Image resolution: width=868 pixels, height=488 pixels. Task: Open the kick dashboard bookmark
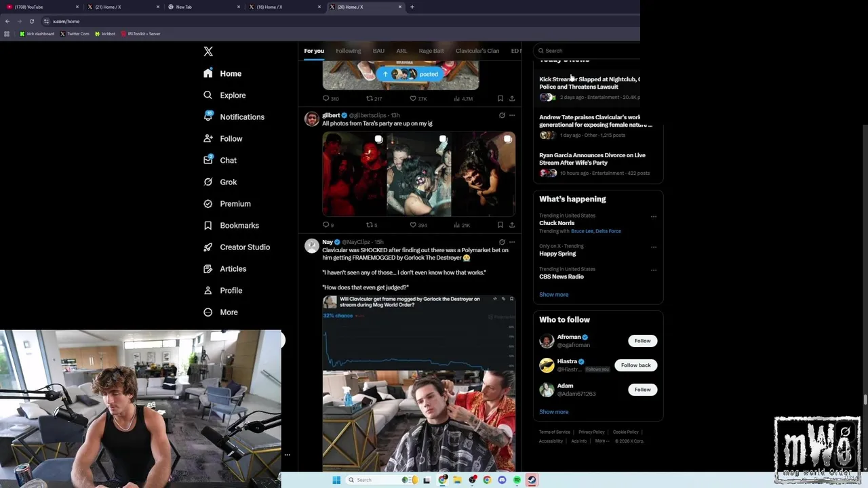(37, 33)
